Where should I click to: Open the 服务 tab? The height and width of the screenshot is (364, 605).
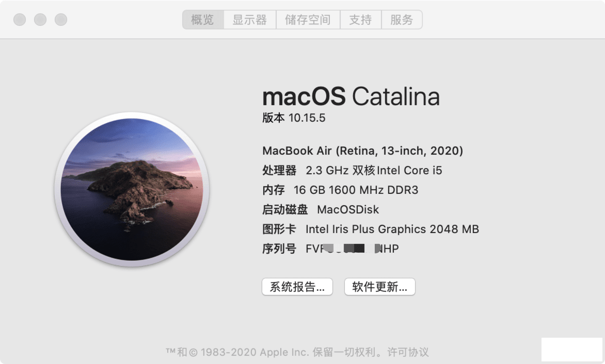point(402,20)
